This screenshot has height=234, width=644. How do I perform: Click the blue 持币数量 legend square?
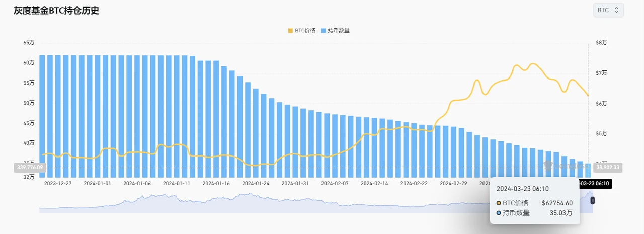click(x=323, y=30)
